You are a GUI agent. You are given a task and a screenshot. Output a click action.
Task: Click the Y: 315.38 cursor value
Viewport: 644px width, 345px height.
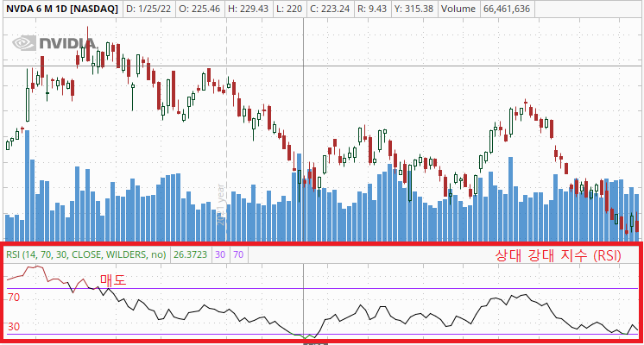(414, 9)
